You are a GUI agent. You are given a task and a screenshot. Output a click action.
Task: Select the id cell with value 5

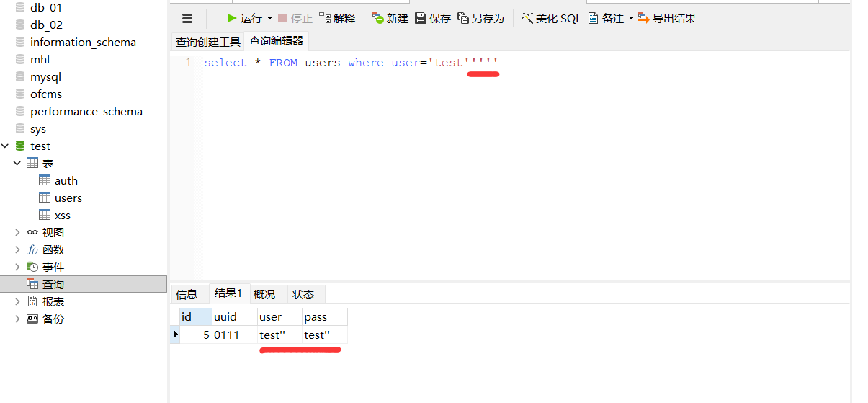(196, 335)
